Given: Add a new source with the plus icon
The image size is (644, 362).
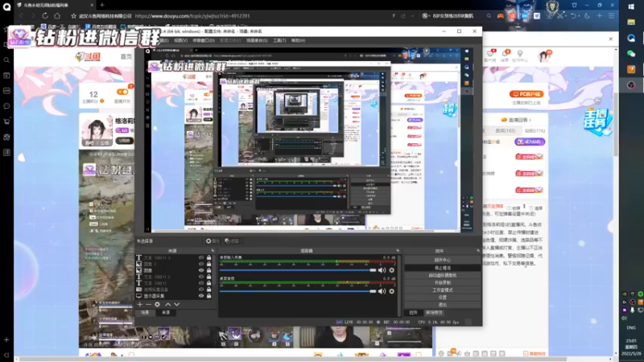Looking at the screenshot, I should [139, 305].
